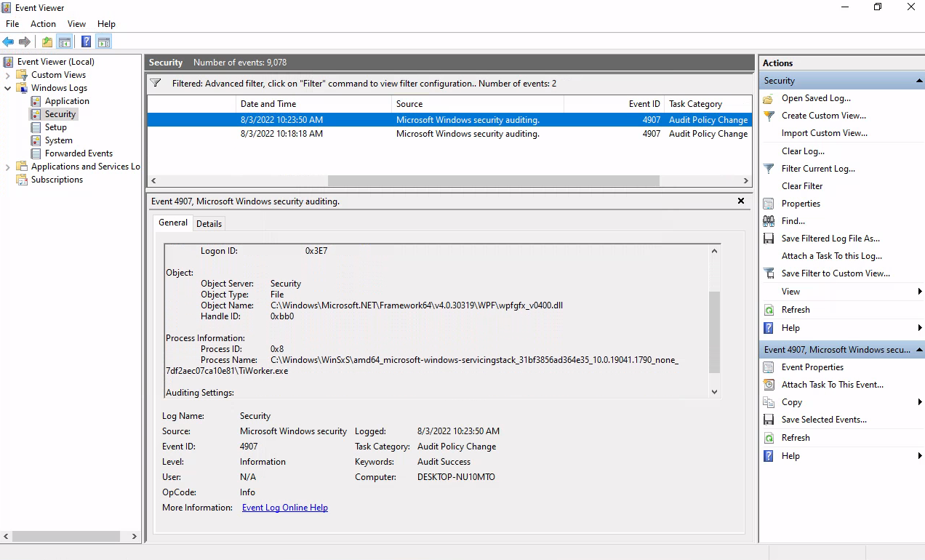
Task: Collapse the Security actions section
Action: click(x=918, y=81)
